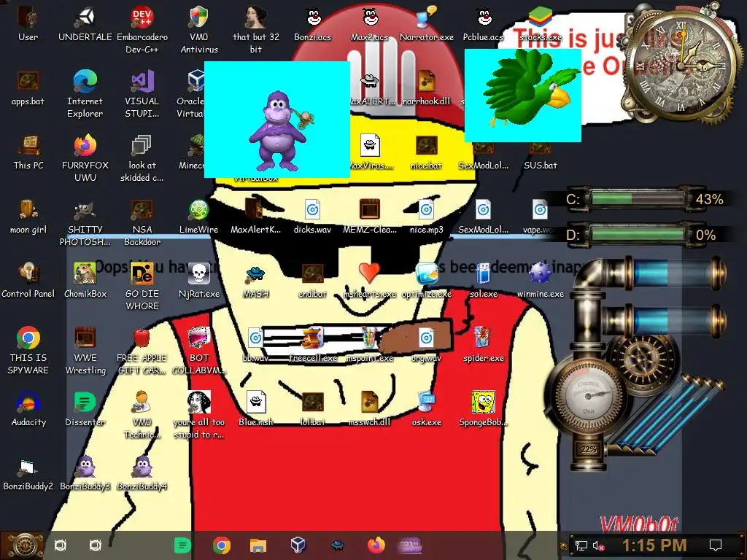Select the apps.bat file

tap(28, 88)
